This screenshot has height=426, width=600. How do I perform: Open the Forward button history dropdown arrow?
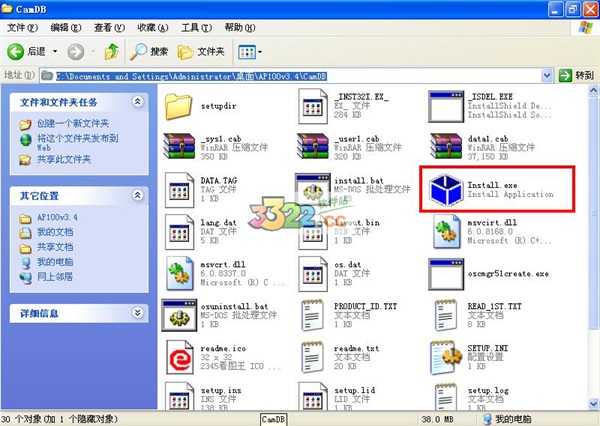tap(93, 51)
